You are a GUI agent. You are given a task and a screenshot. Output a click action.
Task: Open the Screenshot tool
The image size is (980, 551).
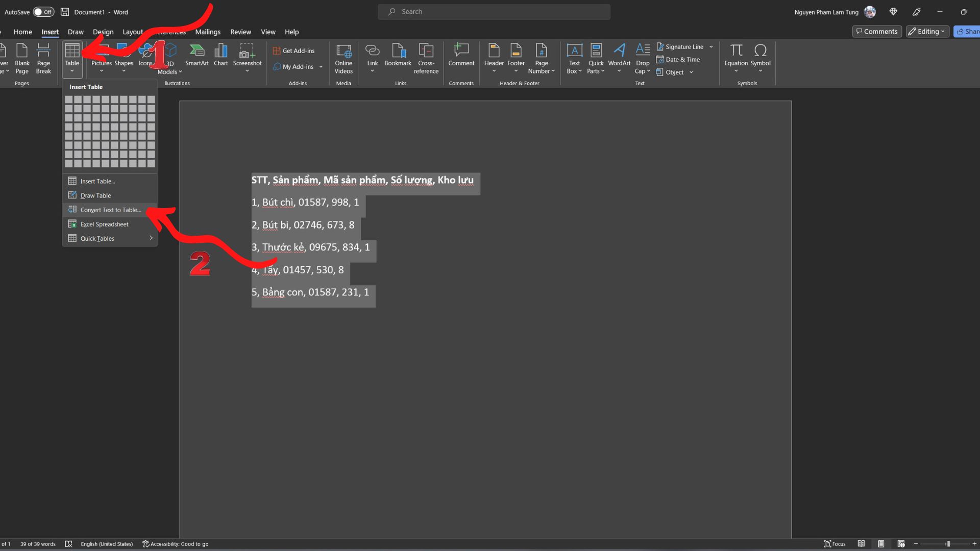(247, 59)
